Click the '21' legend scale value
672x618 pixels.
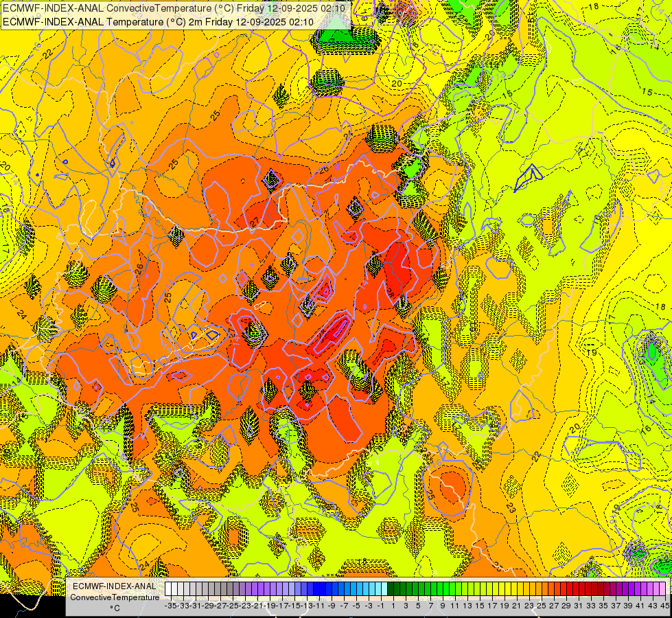click(516, 606)
